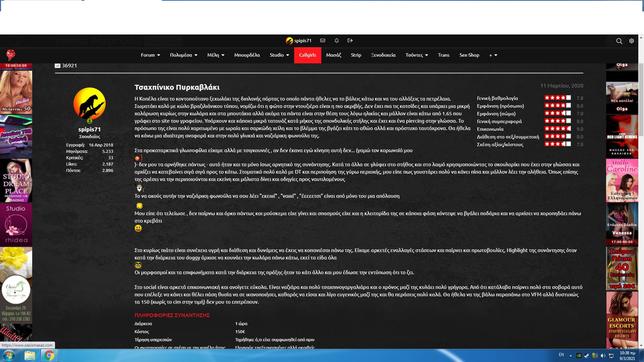This screenshot has height=362, width=644.
Task: Open the Trans menu item
Action: pyautogui.click(x=443, y=55)
